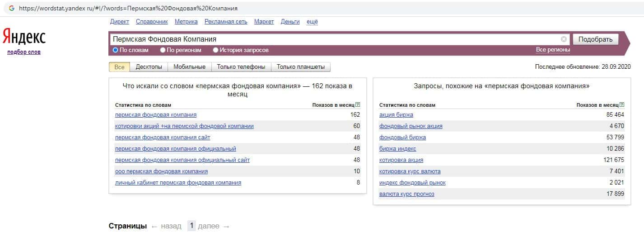The image size is (644, 242).
Task: Switch to the Мобильные tab
Action: point(189,67)
